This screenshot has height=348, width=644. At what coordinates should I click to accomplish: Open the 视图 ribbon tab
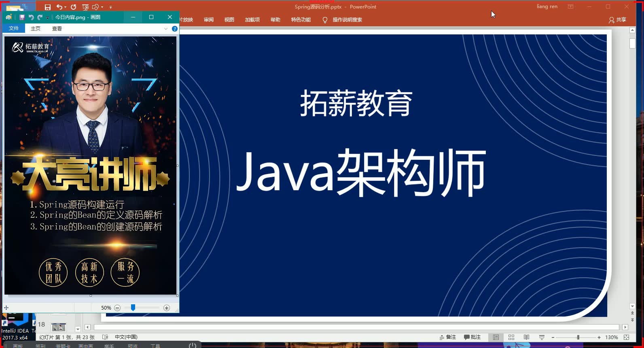coord(229,19)
